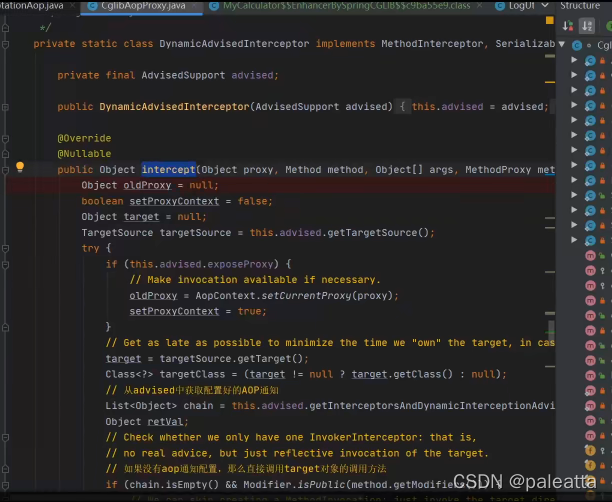The image size is (612, 502).
Task: Toggle Sort Alphabetically in Structure panel
Action: (587, 26)
